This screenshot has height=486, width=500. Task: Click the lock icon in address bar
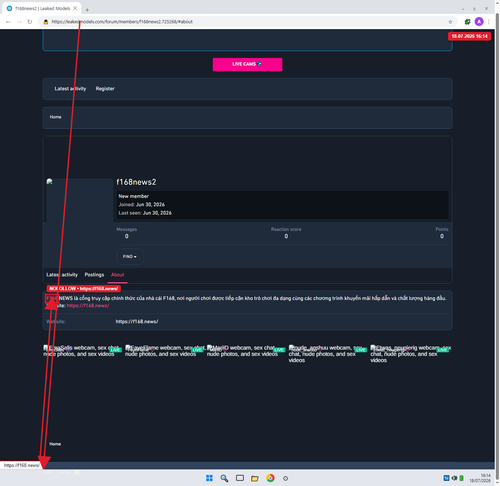tap(46, 22)
